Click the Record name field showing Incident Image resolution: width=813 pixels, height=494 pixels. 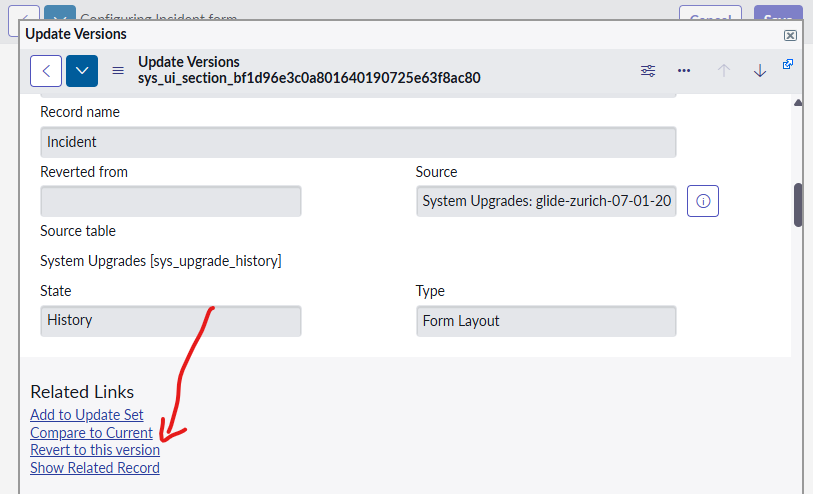[x=358, y=142]
